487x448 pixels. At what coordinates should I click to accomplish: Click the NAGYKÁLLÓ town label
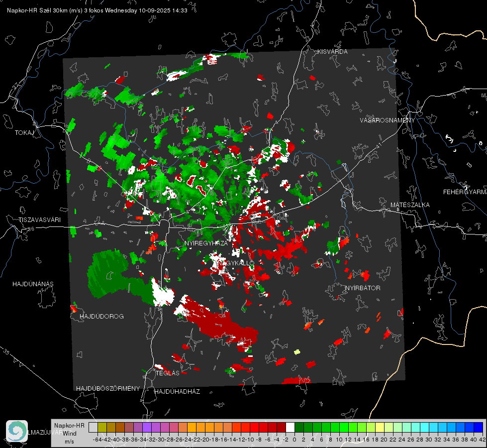pyautogui.click(x=236, y=263)
